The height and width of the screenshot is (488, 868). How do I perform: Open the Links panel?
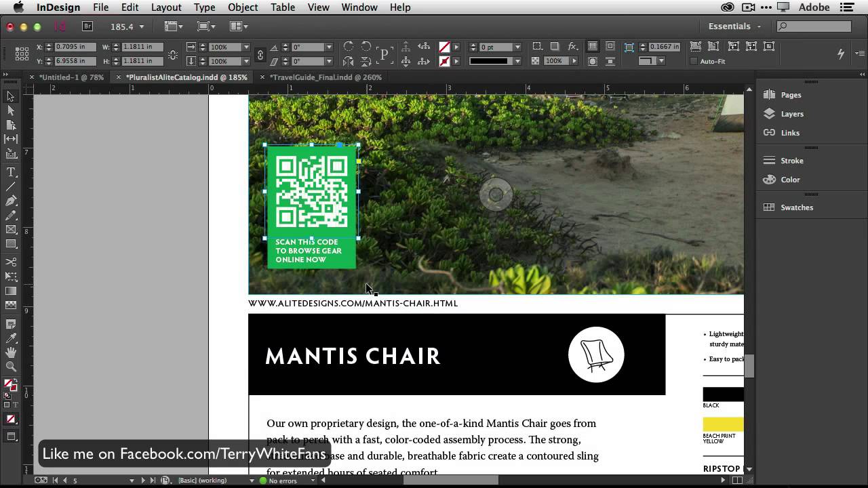tap(790, 133)
